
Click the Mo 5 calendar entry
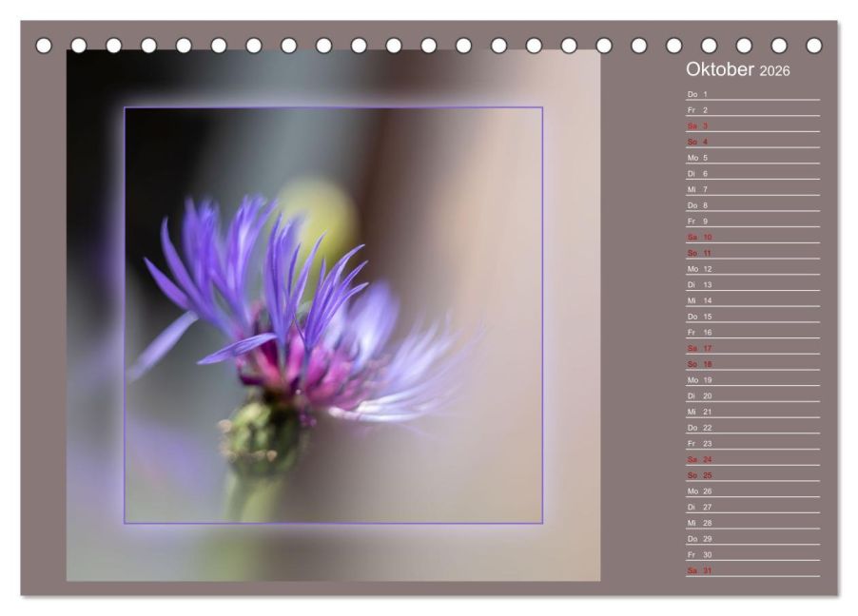pyautogui.click(x=751, y=158)
